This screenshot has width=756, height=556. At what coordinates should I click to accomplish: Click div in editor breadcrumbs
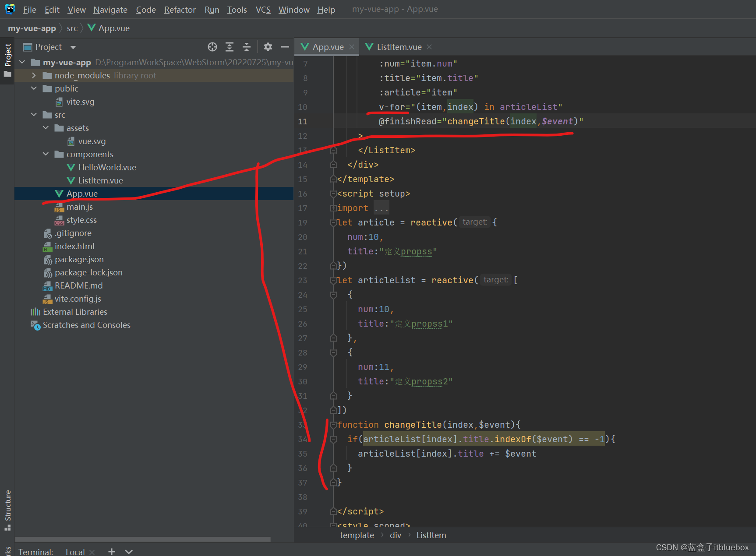[396, 535]
